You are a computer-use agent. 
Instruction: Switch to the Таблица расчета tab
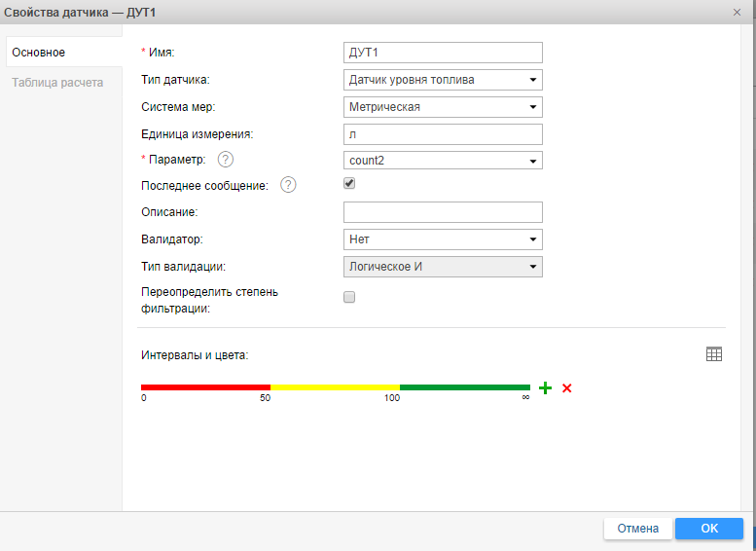point(57,83)
